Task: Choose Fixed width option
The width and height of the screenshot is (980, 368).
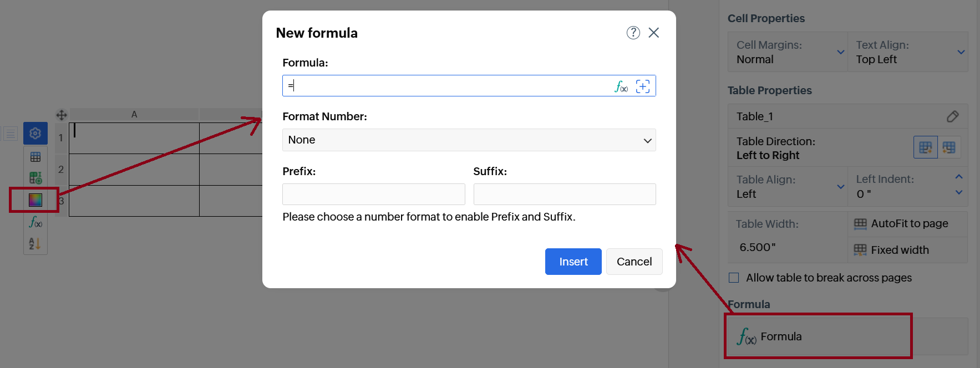Action: (908, 250)
